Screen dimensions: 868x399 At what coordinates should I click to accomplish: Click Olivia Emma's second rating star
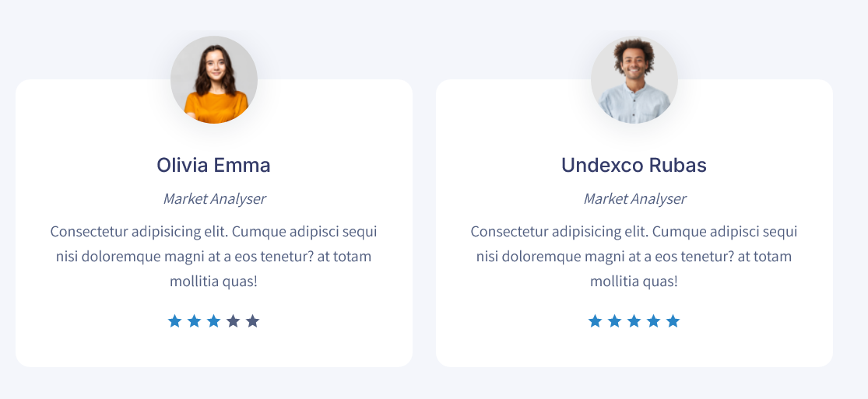tap(194, 321)
